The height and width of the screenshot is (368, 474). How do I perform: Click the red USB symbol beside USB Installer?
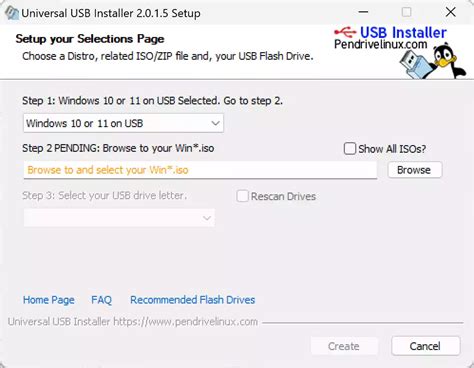click(345, 32)
